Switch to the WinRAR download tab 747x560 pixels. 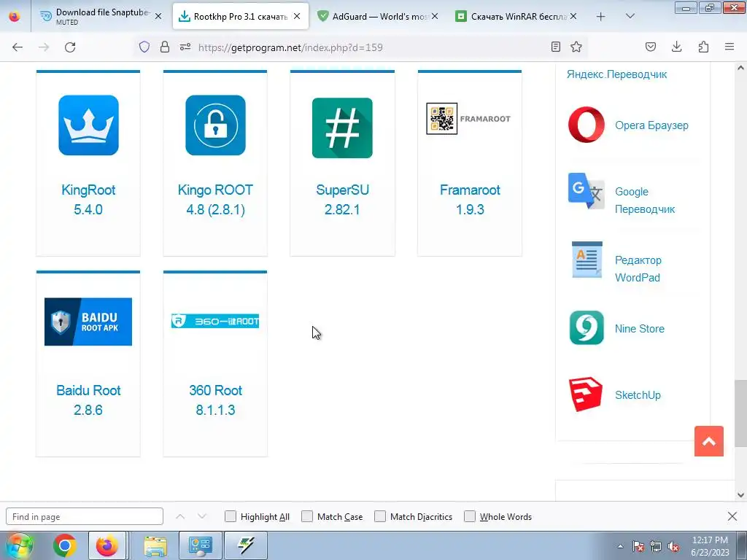coord(517,16)
